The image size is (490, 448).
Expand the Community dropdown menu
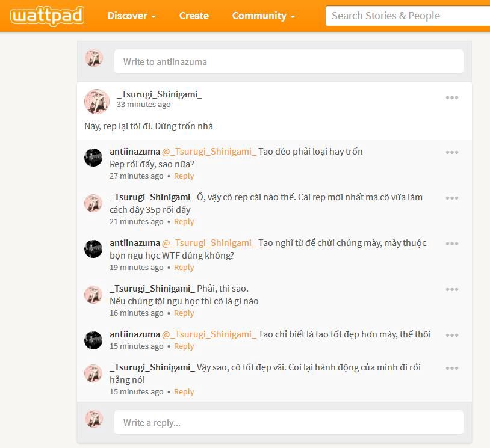click(x=264, y=16)
